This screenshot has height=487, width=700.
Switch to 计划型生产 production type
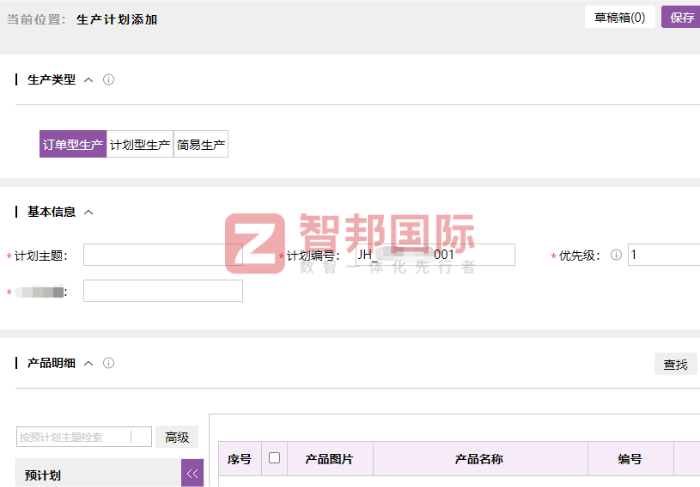click(140, 145)
